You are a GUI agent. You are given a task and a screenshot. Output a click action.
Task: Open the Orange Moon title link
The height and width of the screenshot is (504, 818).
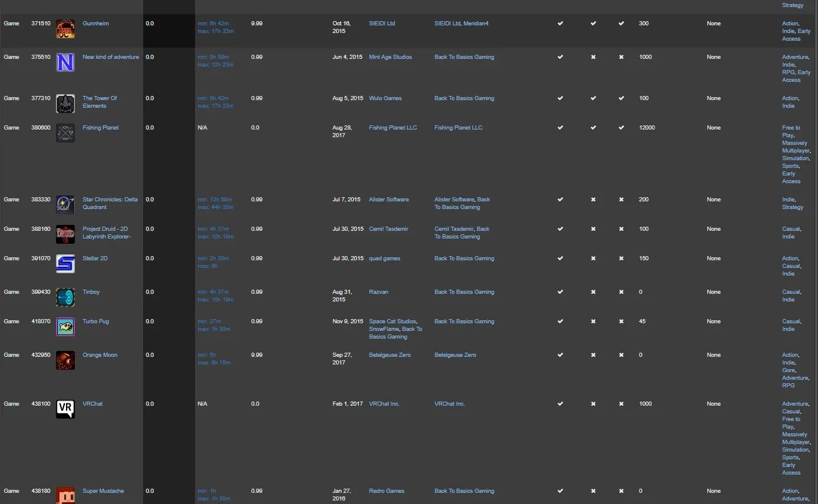tap(100, 355)
